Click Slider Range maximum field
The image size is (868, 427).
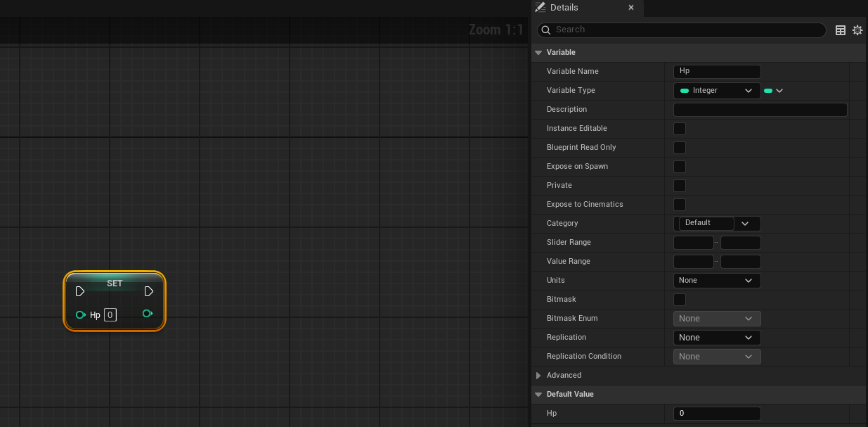[x=741, y=243]
